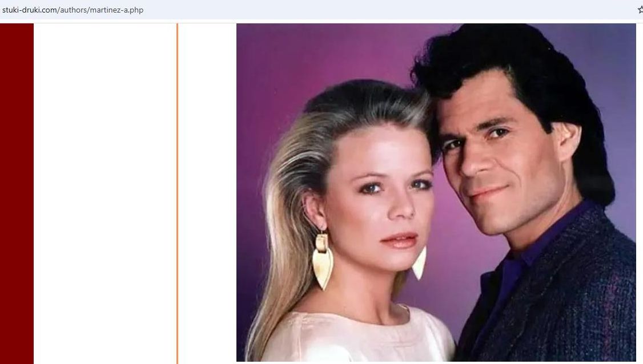
Task: Click the empty white column beside the red strip
Action: tap(105, 193)
